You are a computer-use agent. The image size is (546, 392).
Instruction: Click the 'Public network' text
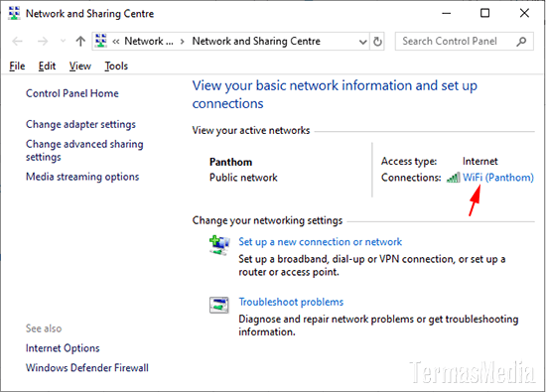(x=243, y=178)
